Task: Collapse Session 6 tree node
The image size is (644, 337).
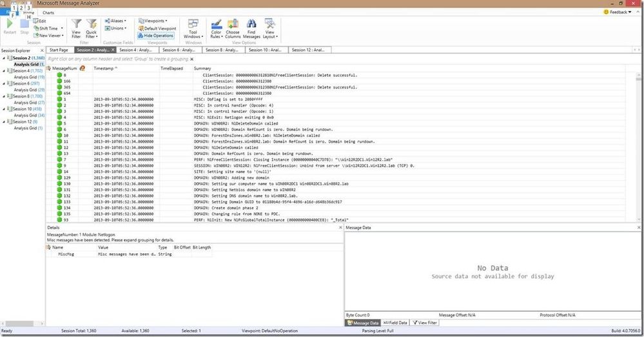Action: [x=4, y=83]
